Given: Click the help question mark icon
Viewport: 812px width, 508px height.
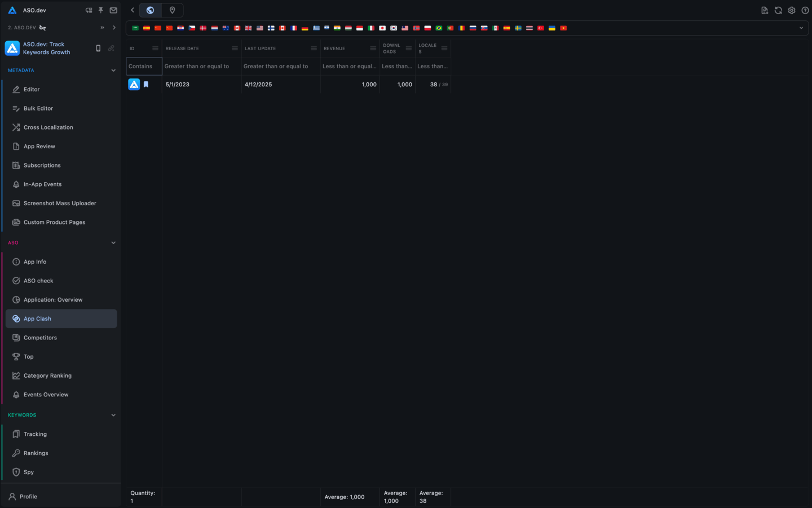Looking at the screenshot, I should click(x=805, y=10).
